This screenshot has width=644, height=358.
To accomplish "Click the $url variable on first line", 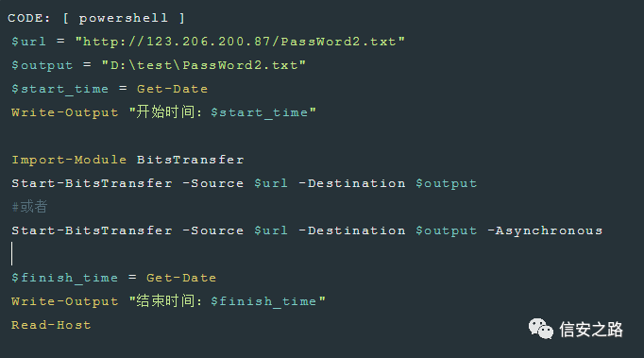I will coord(28,42).
